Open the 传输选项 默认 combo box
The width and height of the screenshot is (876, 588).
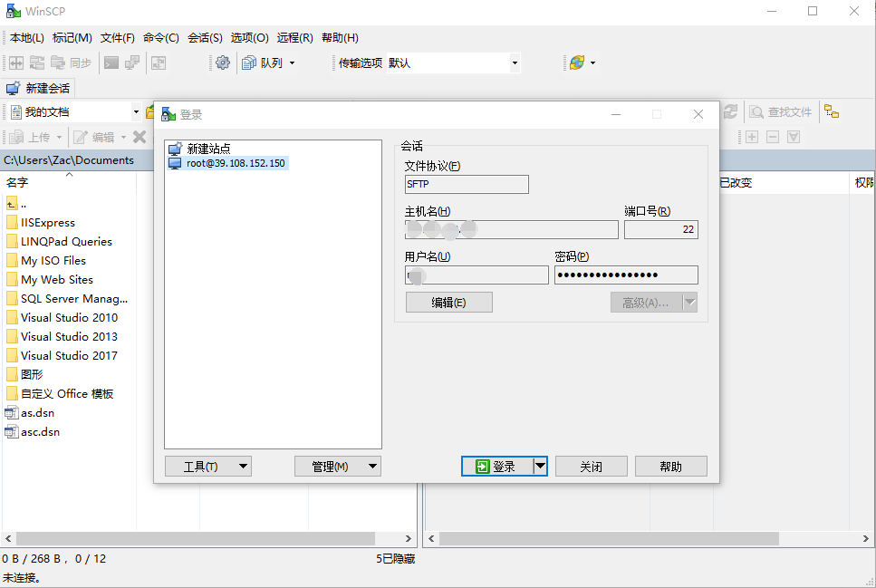[x=453, y=63]
